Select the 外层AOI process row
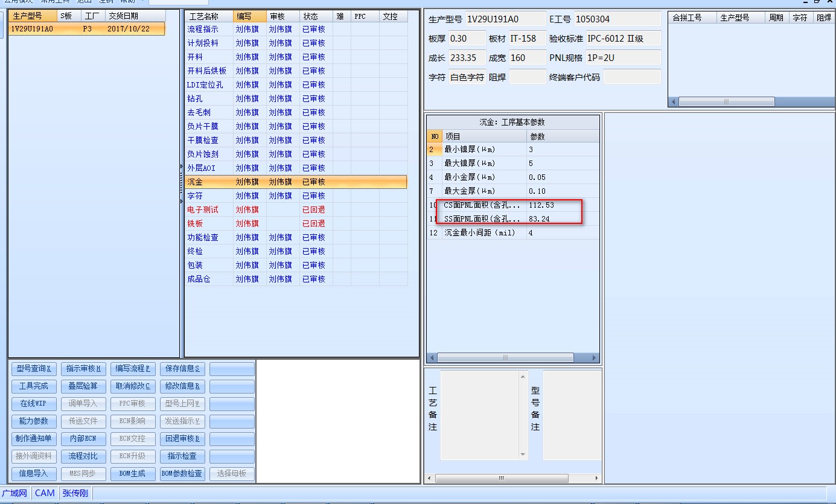Screen dimensions: 836x504 (296, 168)
